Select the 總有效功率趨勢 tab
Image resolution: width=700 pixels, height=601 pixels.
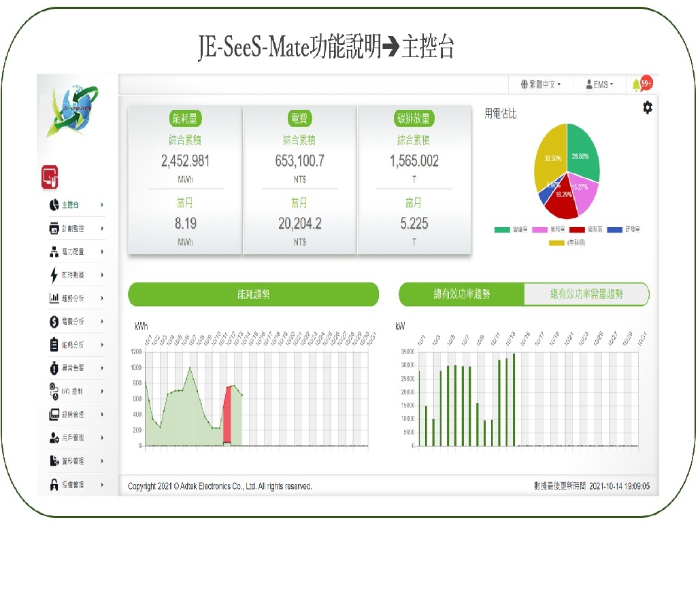[x=462, y=294]
